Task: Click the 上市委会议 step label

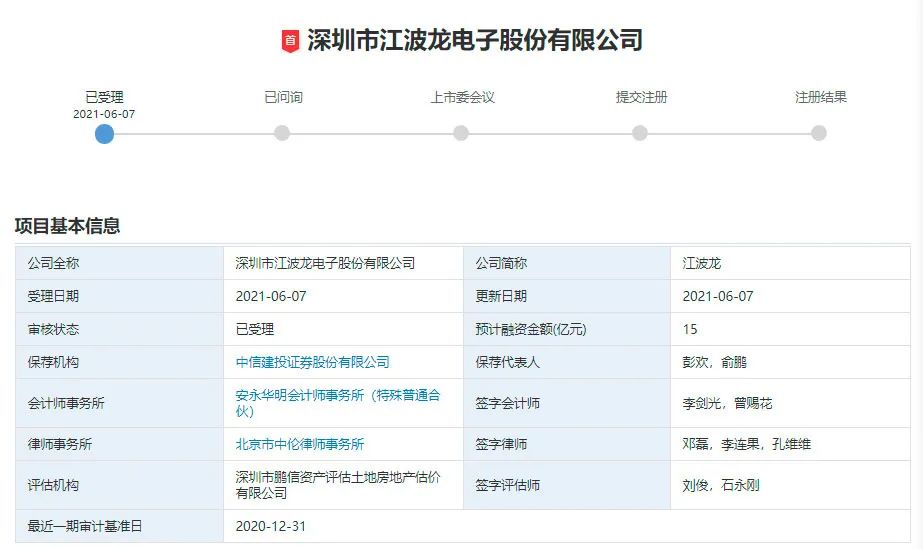Action: (462, 97)
